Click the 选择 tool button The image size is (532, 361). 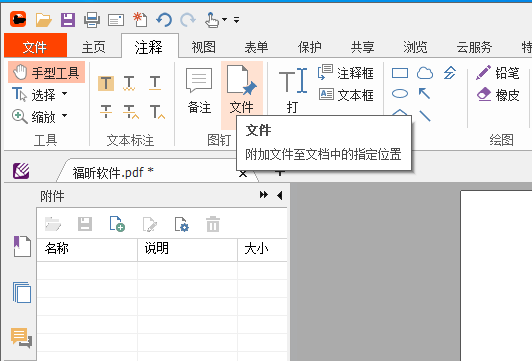[x=34, y=95]
